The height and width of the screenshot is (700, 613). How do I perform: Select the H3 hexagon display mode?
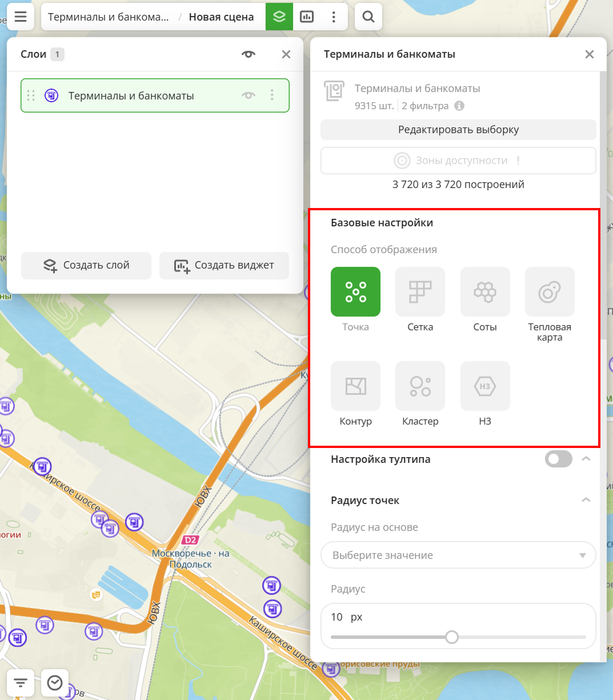(485, 386)
